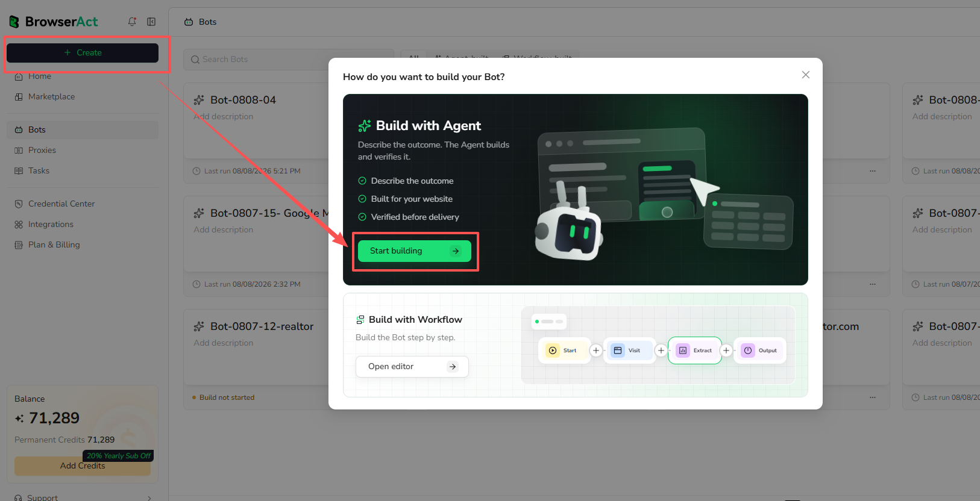Click the Bots robot icon in header

coord(189,22)
